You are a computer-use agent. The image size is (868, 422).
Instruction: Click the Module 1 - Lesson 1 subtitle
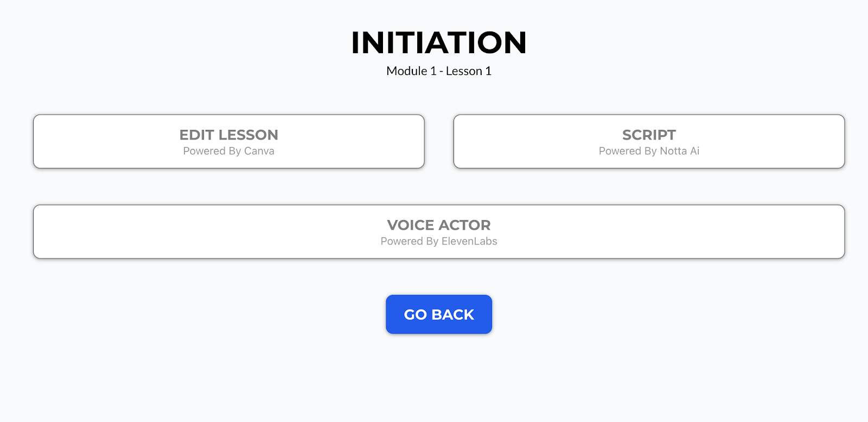point(438,71)
